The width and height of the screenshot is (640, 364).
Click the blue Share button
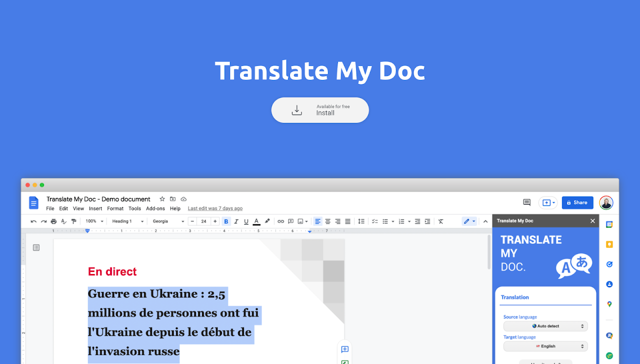[x=577, y=202]
